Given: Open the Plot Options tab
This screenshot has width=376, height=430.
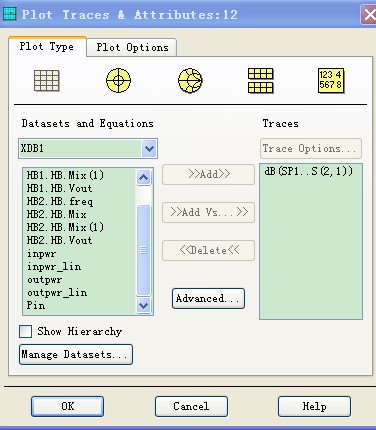Looking at the screenshot, I should (132, 47).
